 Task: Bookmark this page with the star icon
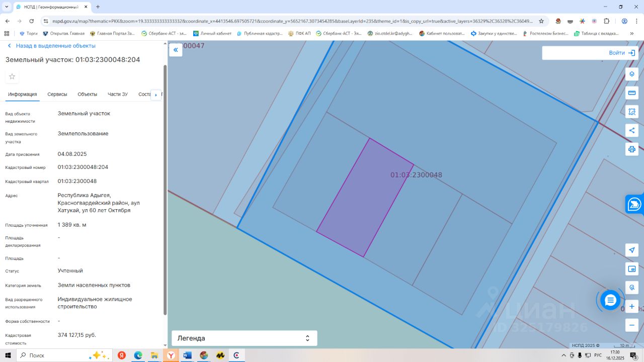point(541,21)
